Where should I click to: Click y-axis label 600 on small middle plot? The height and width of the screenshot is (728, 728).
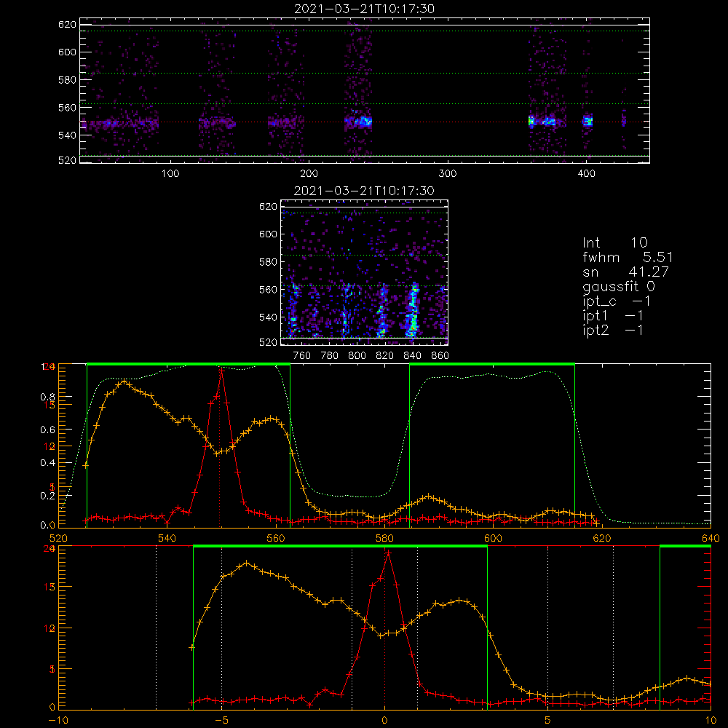click(269, 234)
